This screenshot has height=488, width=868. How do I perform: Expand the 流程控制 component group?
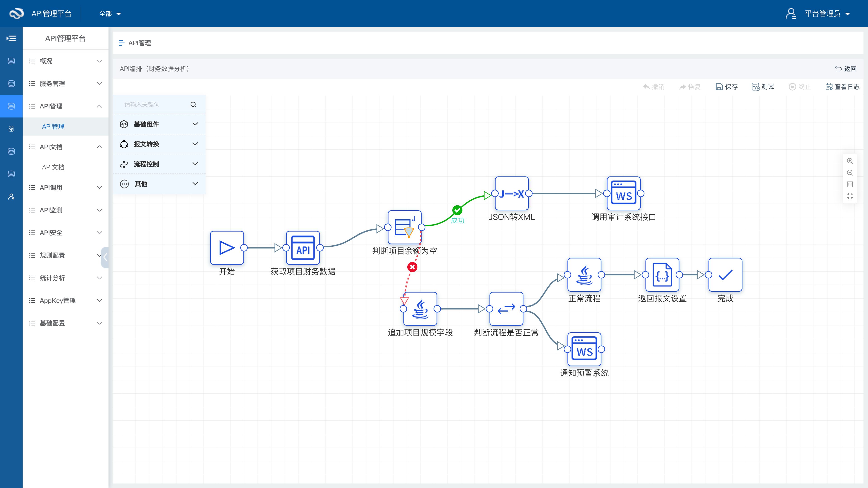(159, 164)
